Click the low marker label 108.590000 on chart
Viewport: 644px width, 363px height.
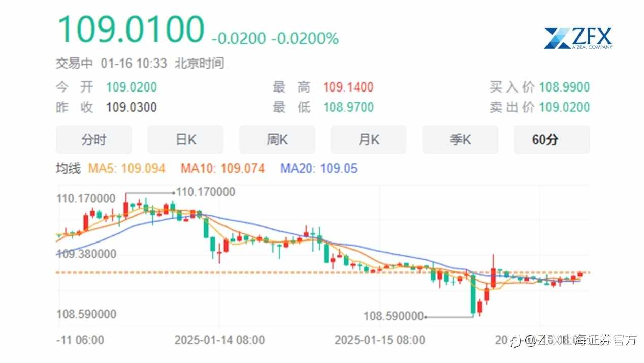click(394, 316)
